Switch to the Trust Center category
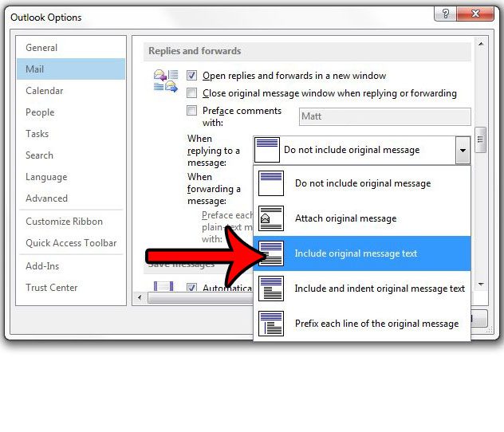This screenshot has height=432, width=504. coord(52,288)
